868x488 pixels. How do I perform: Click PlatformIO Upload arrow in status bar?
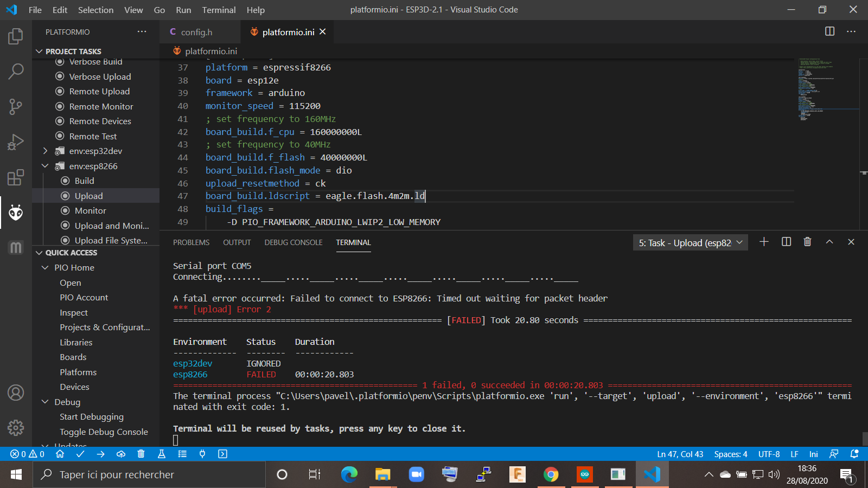point(100,454)
